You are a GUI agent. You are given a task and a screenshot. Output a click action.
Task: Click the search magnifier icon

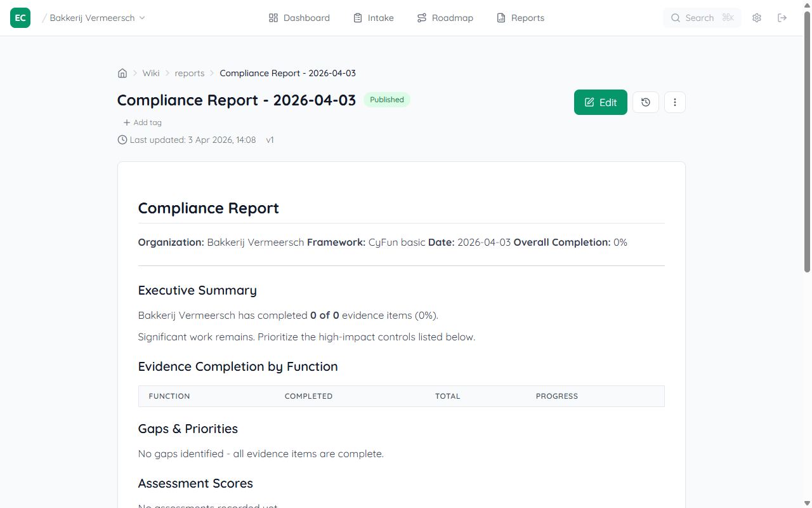coord(675,17)
